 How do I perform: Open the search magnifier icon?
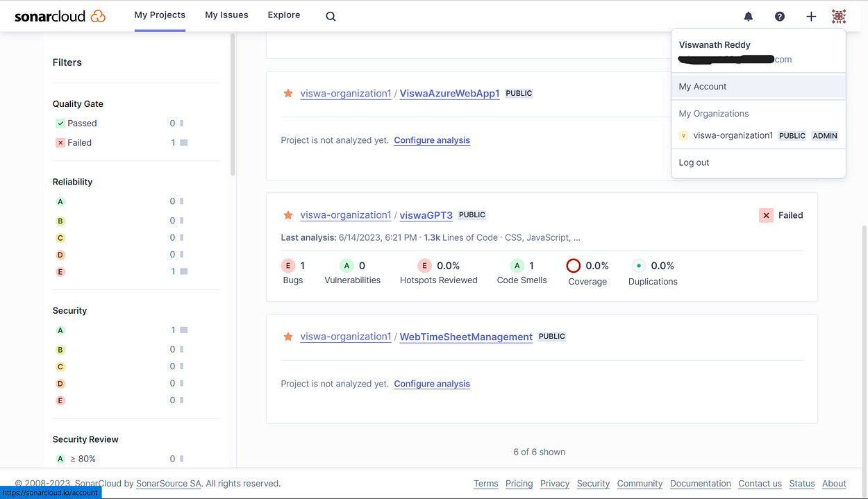pos(331,17)
